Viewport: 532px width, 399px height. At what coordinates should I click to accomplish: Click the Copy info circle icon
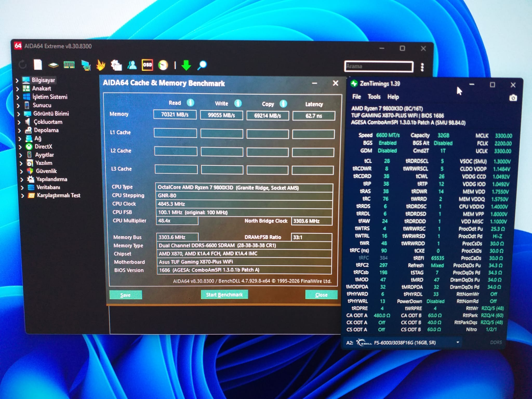pyautogui.click(x=283, y=104)
